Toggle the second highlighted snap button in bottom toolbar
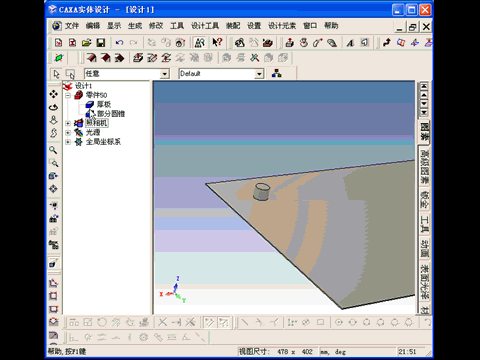The height and width of the screenshot is (360, 480). (223, 322)
